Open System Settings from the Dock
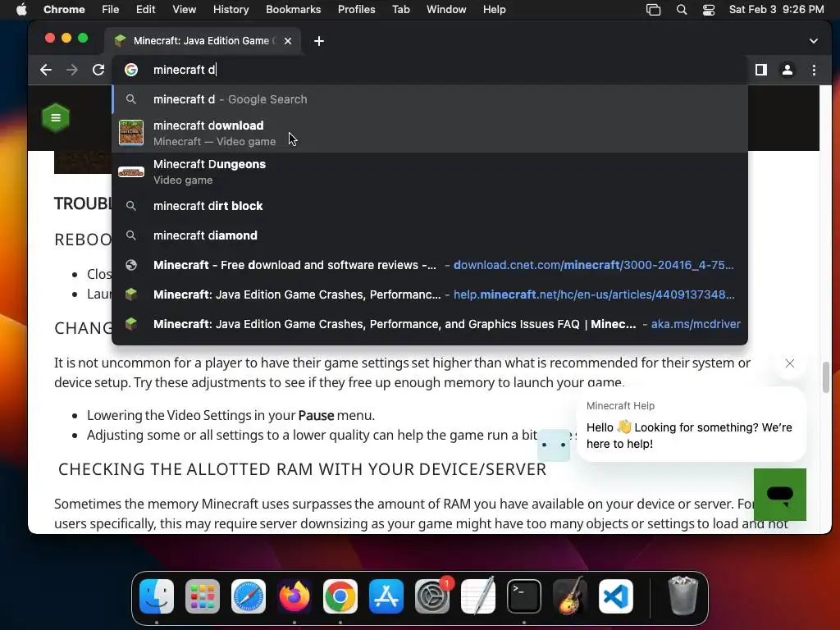Image resolution: width=840 pixels, height=630 pixels. 432,596
